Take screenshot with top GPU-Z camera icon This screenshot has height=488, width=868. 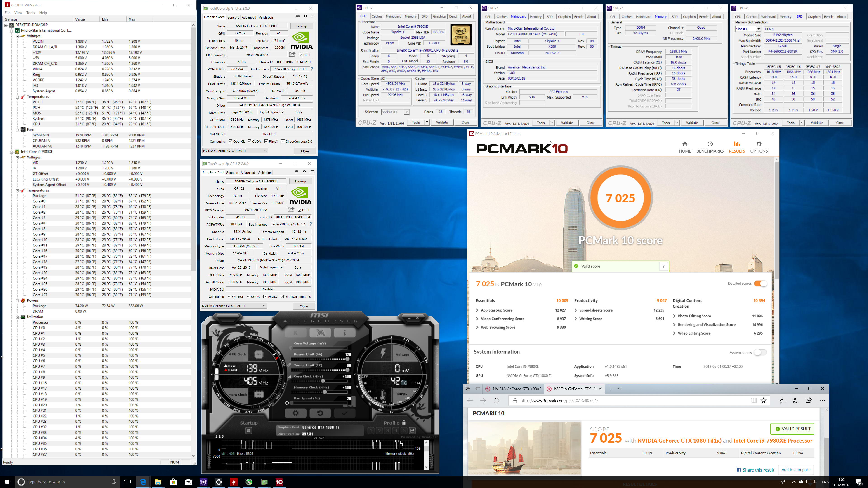[x=297, y=16]
